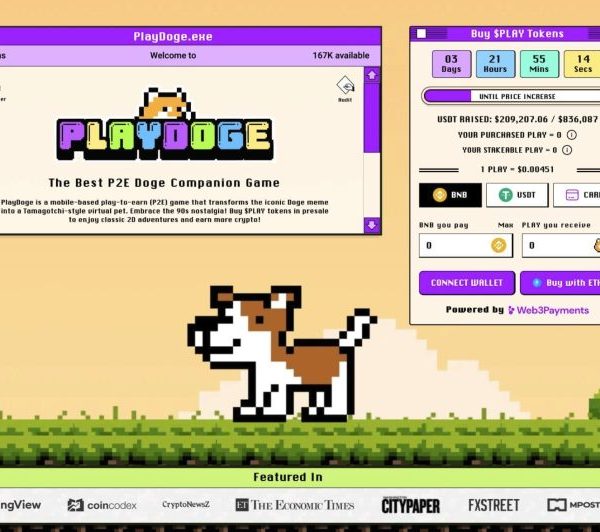The height and width of the screenshot is (532, 600).
Task: Click the 21 Hours countdown tile
Action: [x=495, y=64]
